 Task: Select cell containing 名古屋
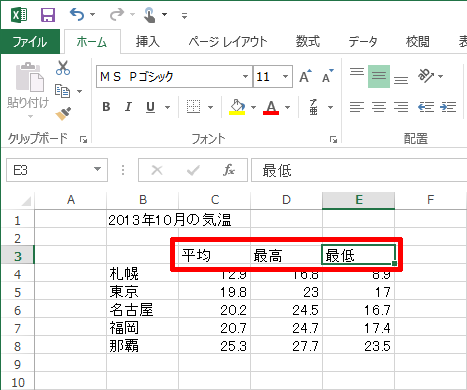point(143,310)
